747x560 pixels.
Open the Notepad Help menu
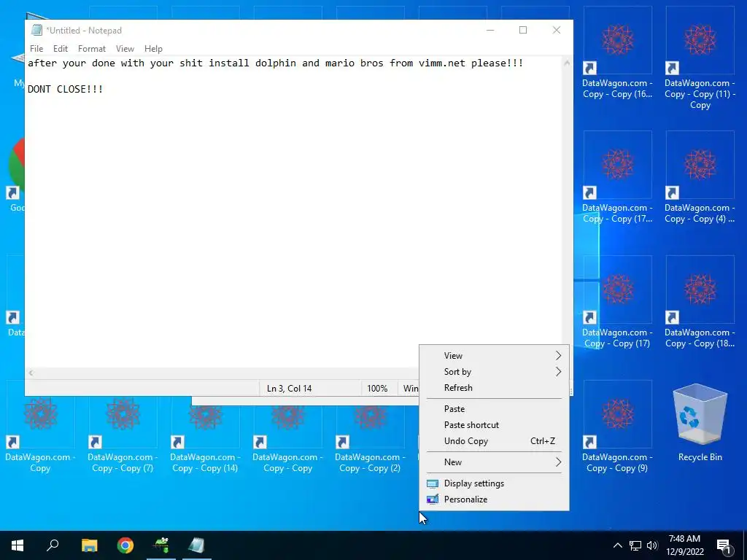153,49
